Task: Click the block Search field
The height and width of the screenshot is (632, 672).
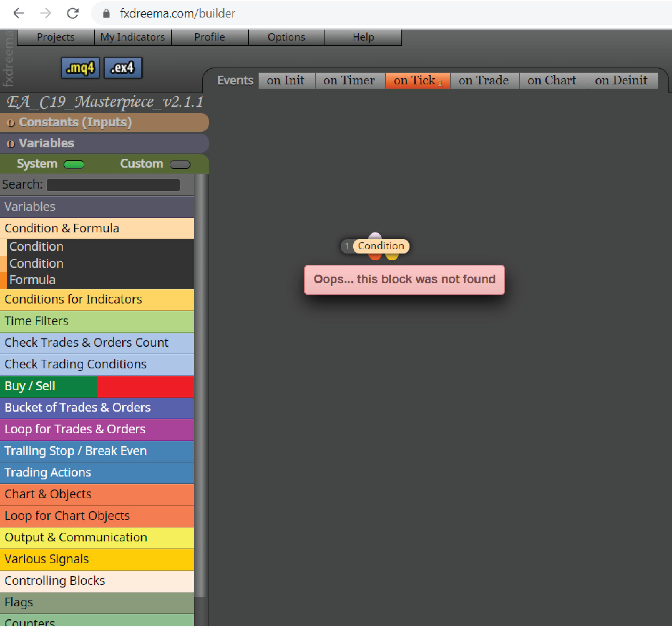Action: (x=113, y=185)
